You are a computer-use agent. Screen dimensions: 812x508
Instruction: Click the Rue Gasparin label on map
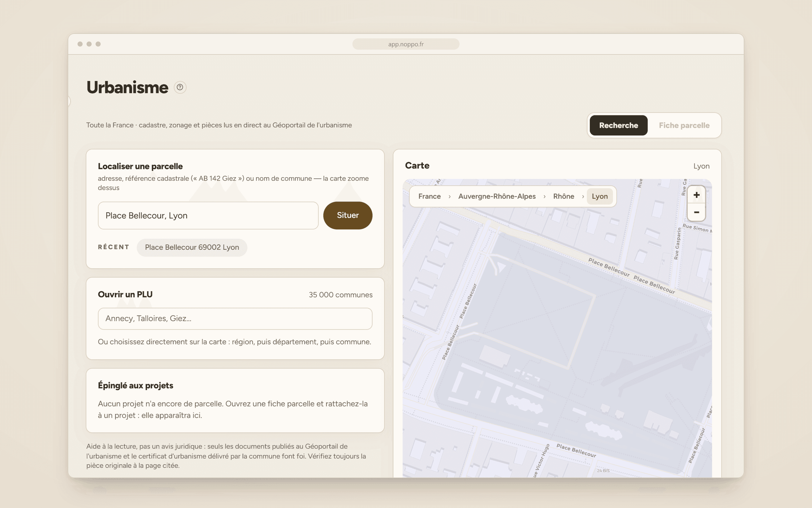678,243
